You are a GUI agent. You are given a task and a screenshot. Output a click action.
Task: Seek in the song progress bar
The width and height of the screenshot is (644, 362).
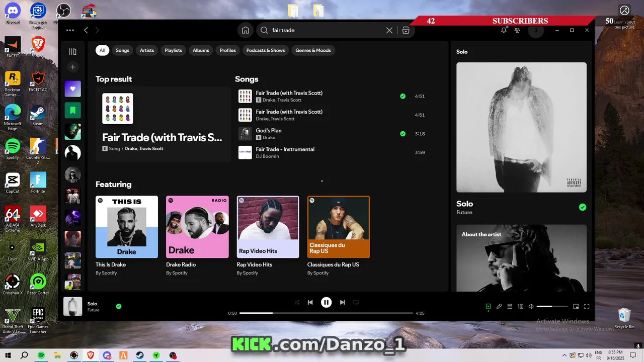(326, 313)
